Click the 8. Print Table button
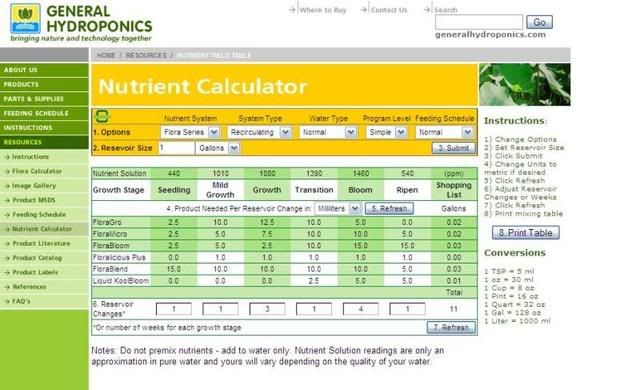The image size is (640, 390). (x=525, y=233)
